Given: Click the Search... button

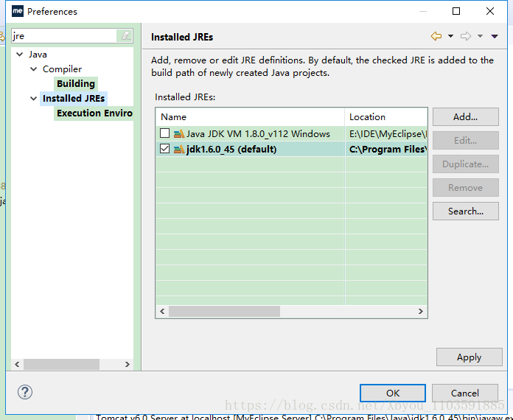Looking at the screenshot, I should tap(466, 211).
